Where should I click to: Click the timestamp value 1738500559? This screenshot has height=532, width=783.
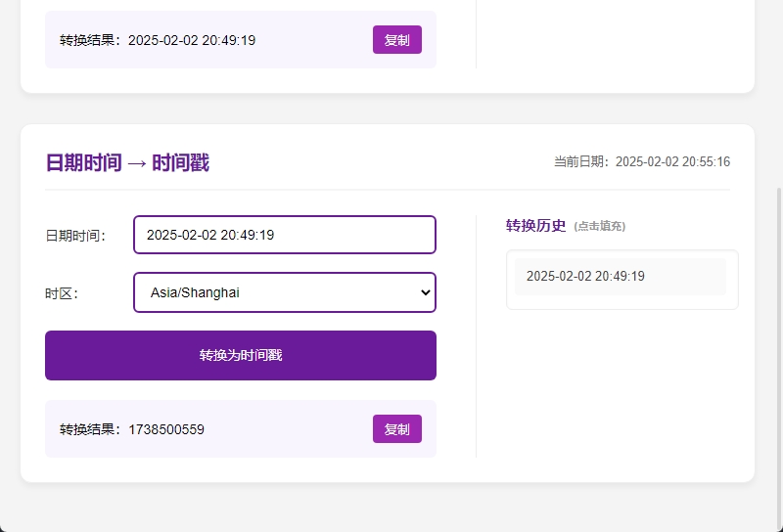click(166, 429)
